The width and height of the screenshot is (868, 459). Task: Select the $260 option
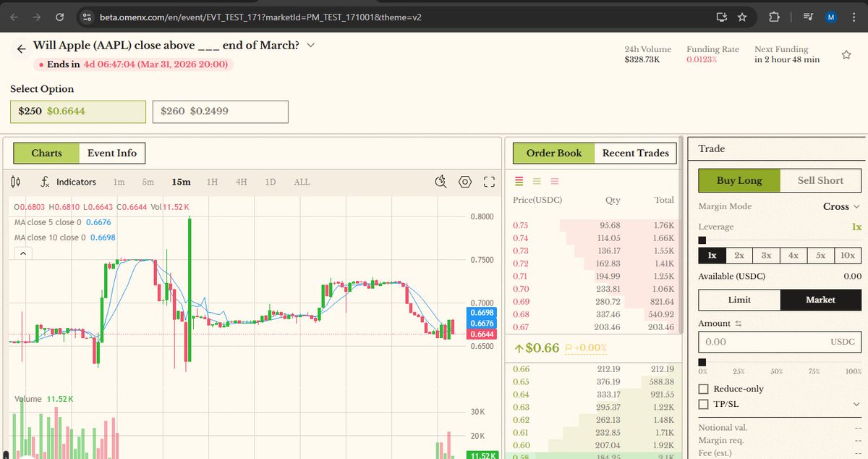(x=220, y=111)
